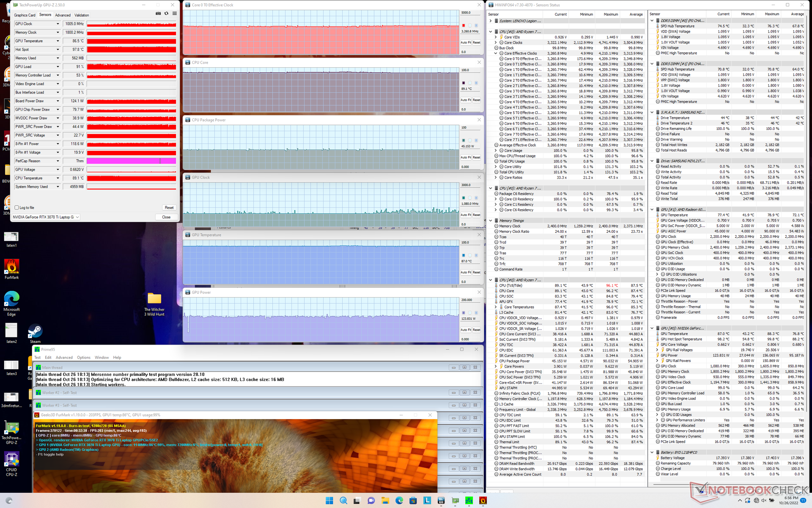
Task: Open the laten3 file on the desktop
Action: pyautogui.click(x=11, y=367)
